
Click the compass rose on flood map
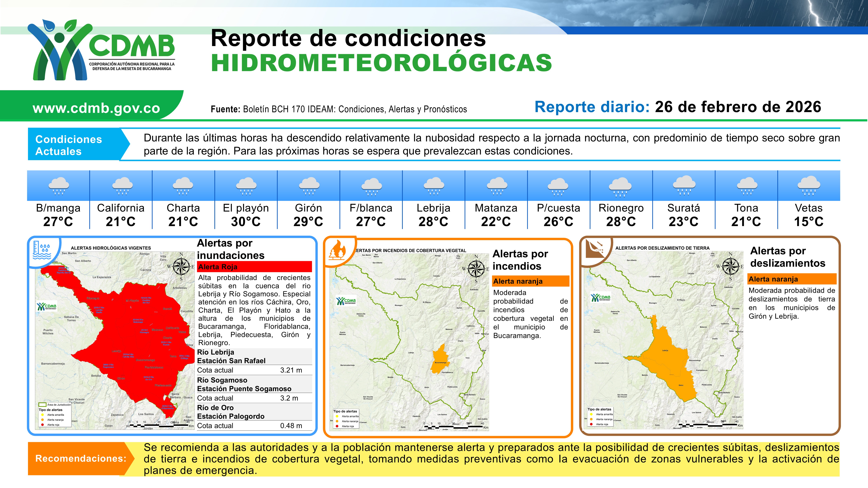(x=181, y=266)
